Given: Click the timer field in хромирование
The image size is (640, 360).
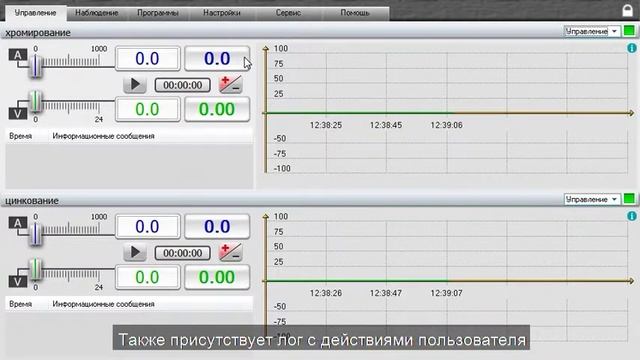Looking at the screenshot, I should pyautogui.click(x=182, y=85).
